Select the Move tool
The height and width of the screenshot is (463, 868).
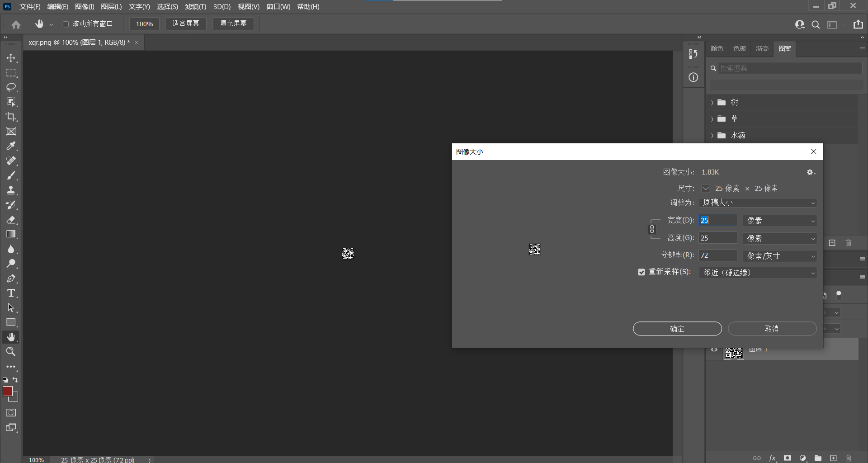[11, 58]
